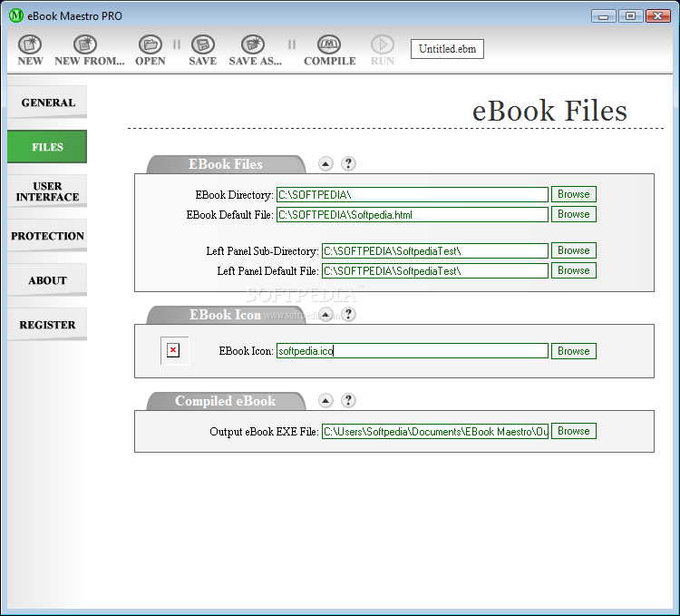Click the SAVE AS... toolbar icon
This screenshot has width=680, height=616.
253,44
